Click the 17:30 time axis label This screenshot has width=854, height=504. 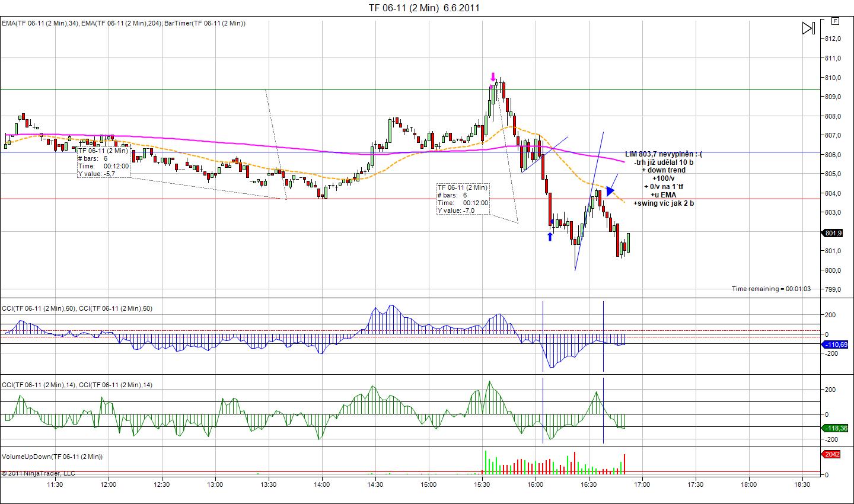pos(696,484)
